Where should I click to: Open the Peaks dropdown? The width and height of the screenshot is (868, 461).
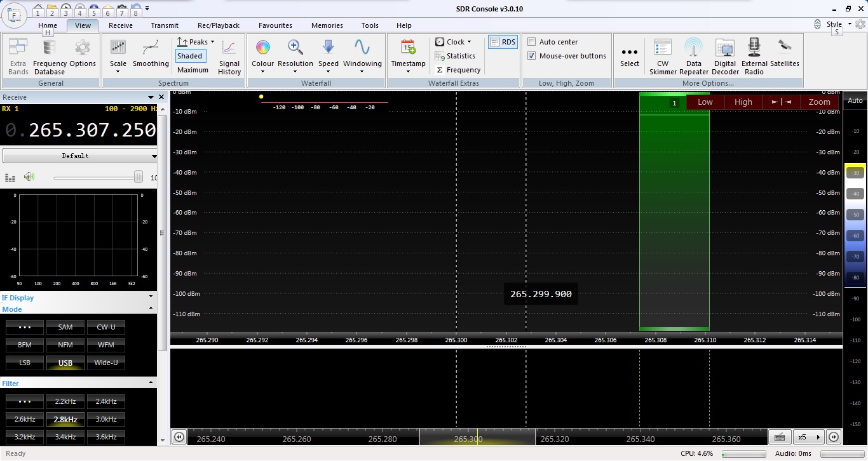pos(195,42)
